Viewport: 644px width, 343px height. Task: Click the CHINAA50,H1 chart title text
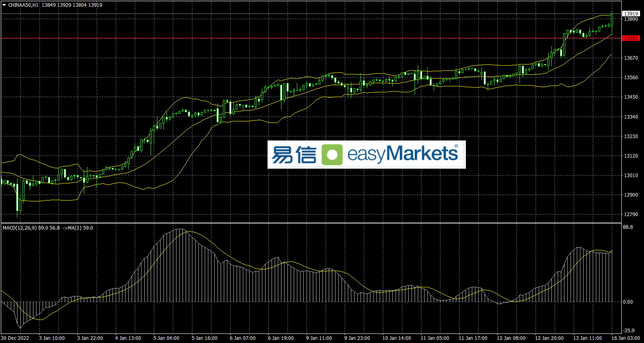(x=23, y=5)
